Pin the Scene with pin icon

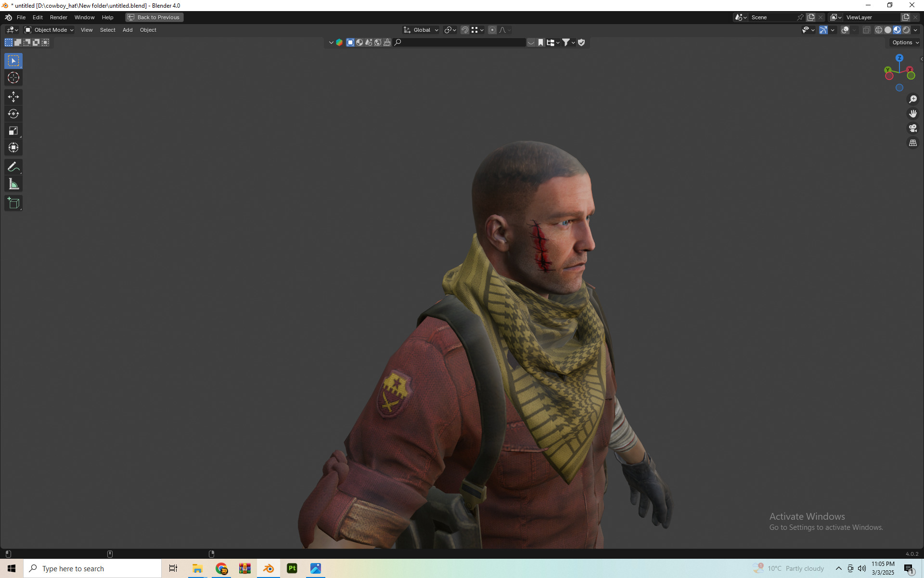pos(800,17)
